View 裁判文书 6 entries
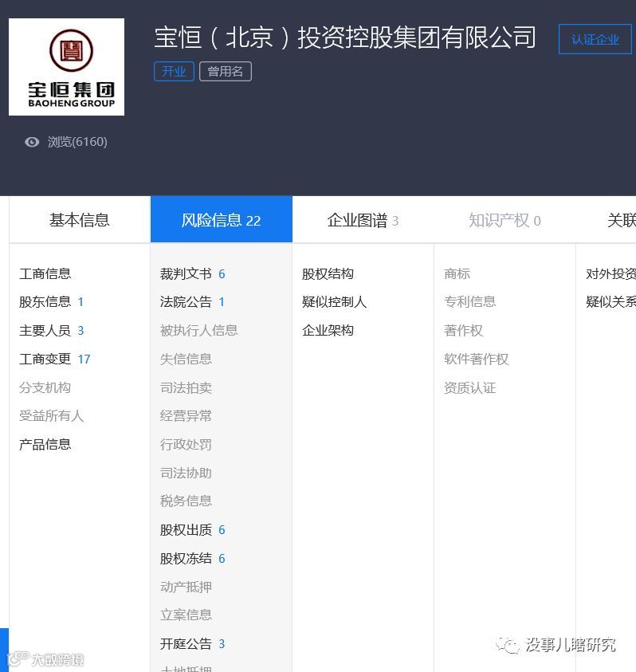Image resolution: width=636 pixels, height=672 pixels. tap(192, 273)
